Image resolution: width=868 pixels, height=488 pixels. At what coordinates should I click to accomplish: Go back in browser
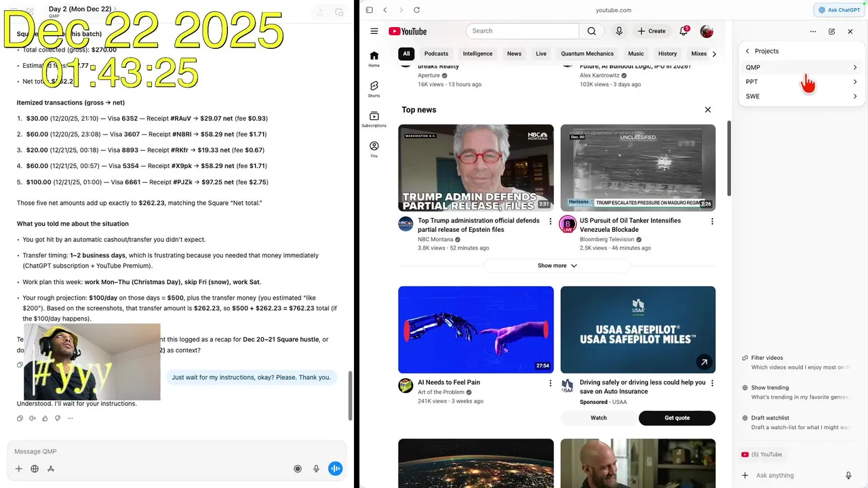coord(385,10)
